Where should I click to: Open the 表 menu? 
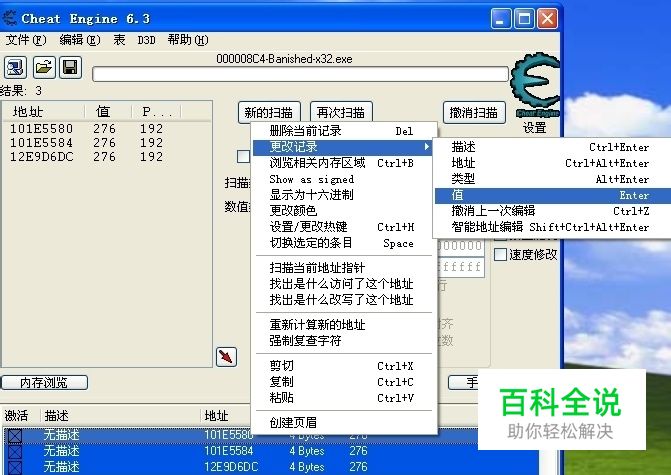coord(119,40)
